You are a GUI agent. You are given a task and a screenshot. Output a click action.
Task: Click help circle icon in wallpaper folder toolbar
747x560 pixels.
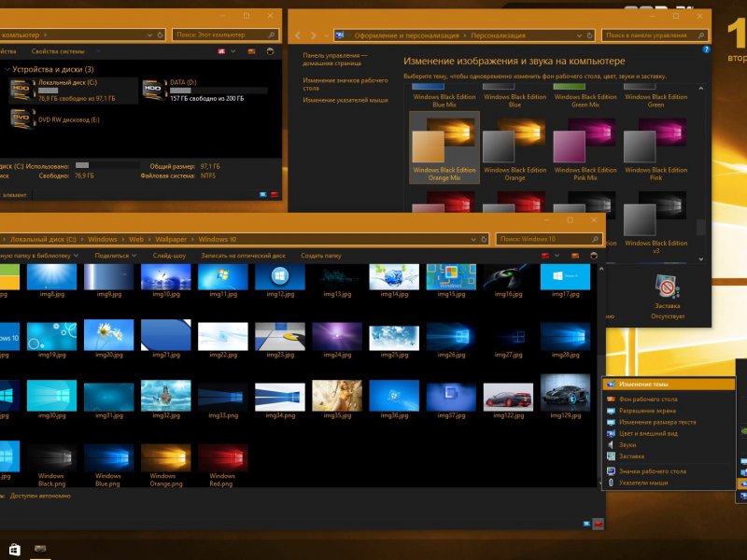594,256
